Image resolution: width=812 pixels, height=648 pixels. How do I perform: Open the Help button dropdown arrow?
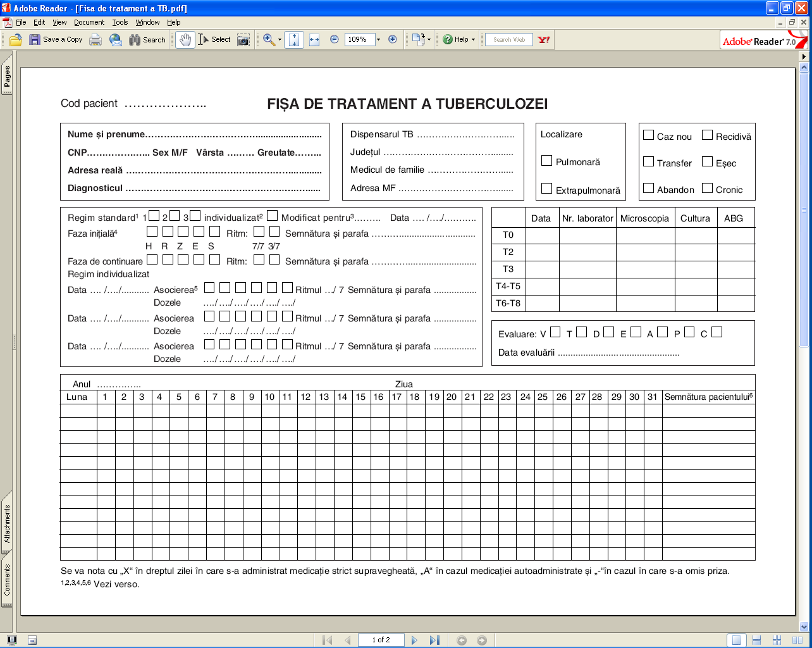pos(473,40)
